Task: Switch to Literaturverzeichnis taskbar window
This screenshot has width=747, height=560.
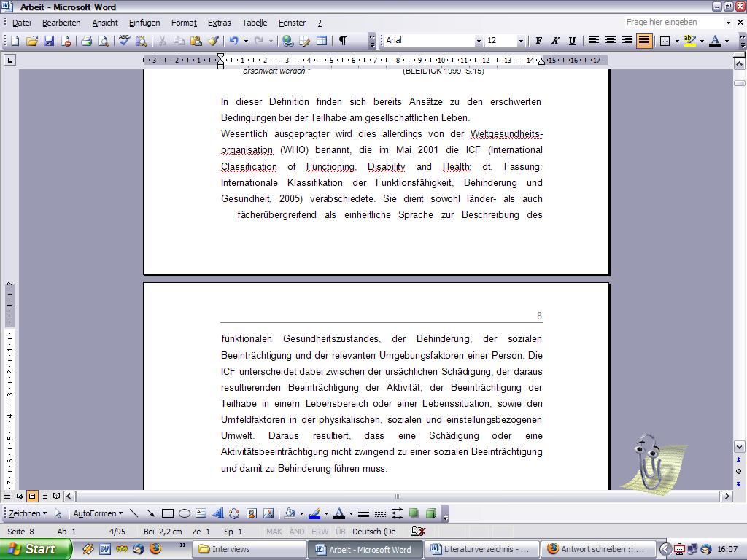Action: coord(482,549)
